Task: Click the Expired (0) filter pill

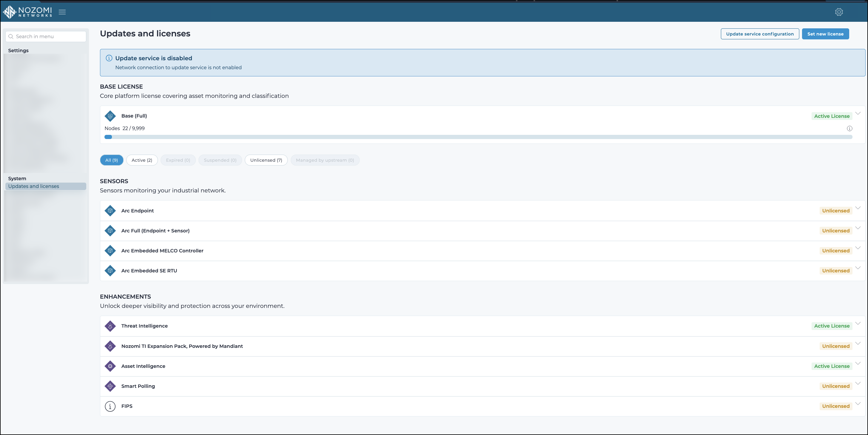Action: [x=178, y=160]
